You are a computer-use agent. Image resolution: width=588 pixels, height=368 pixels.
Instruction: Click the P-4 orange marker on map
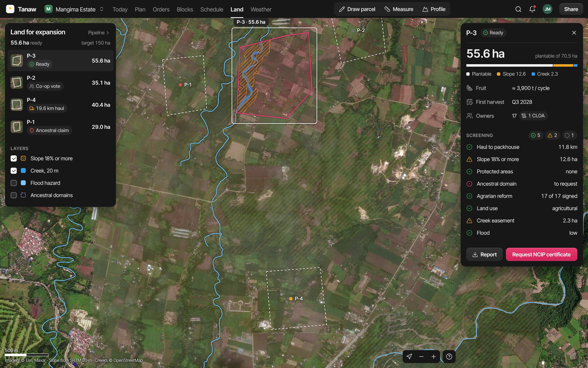click(291, 299)
